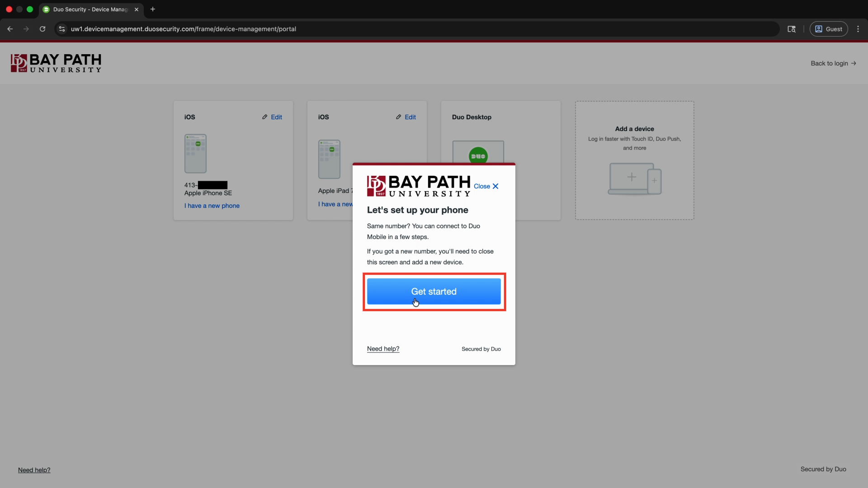Click the iPhone SE phone thumbnail
This screenshot has width=868, height=488.
click(195, 154)
